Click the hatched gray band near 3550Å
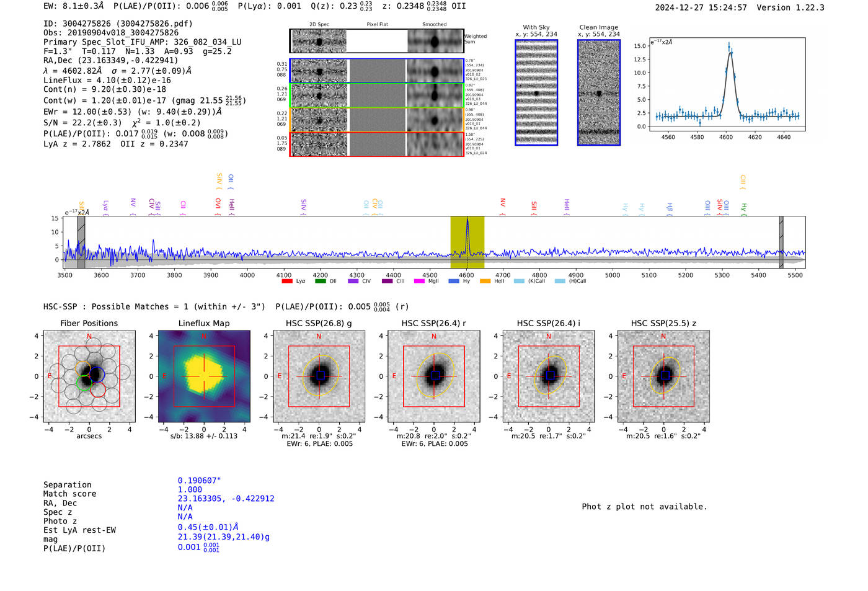868x591 pixels. click(81, 242)
